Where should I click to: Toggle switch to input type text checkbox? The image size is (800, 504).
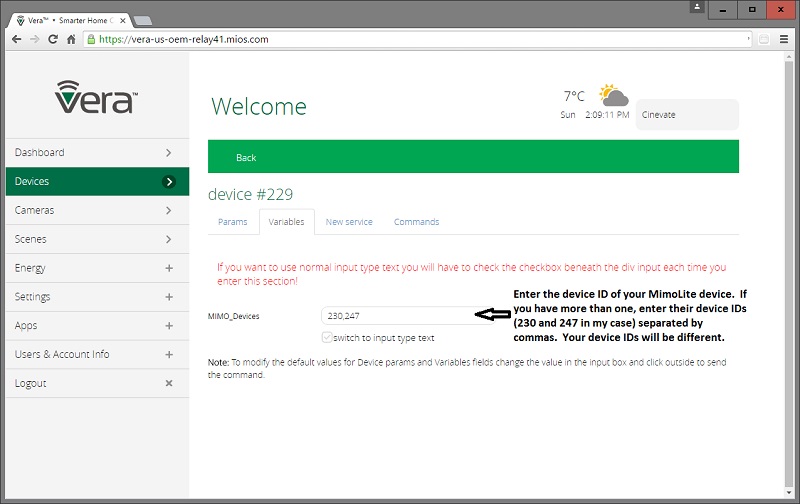tap(327, 337)
